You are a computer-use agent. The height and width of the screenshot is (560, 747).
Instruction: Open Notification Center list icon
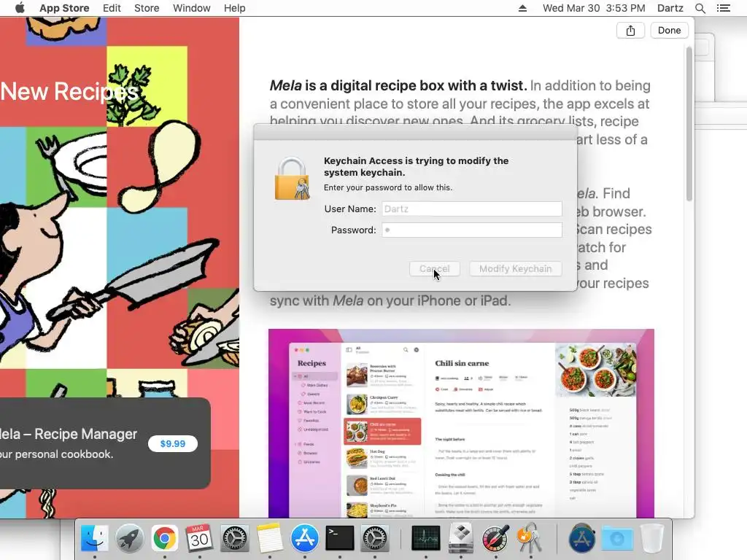723,8
